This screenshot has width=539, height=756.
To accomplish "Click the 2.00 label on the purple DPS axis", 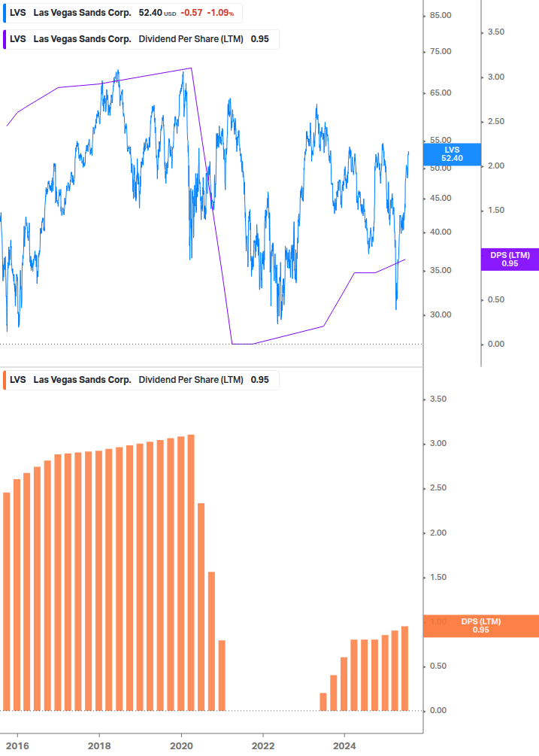I will click(496, 165).
